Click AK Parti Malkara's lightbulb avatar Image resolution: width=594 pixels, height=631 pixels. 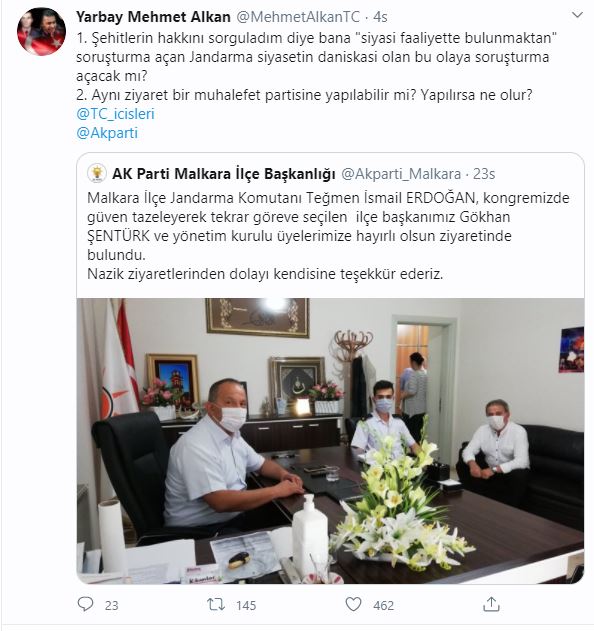coord(97,173)
